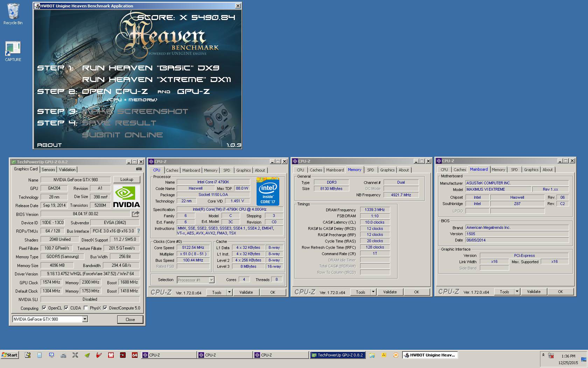Click the red M icon in the quick launch
Screen dimensions: 588x368
[x=111, y=355]
